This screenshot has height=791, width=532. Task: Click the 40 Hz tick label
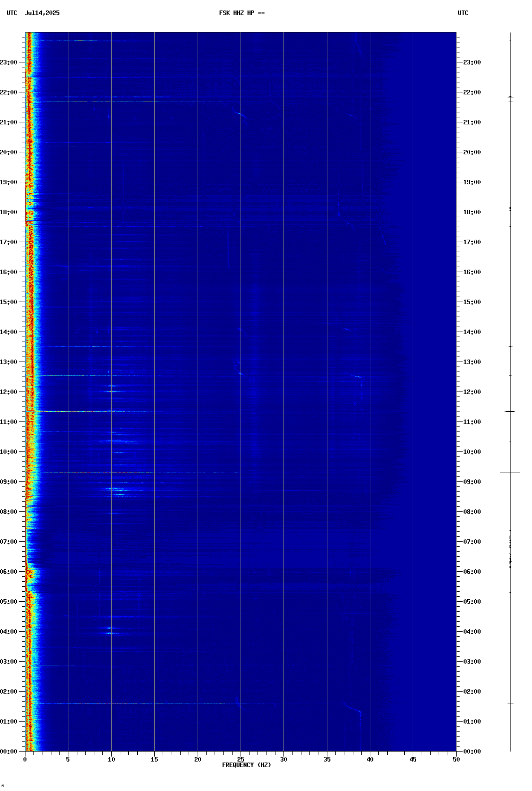coord(370,760)
